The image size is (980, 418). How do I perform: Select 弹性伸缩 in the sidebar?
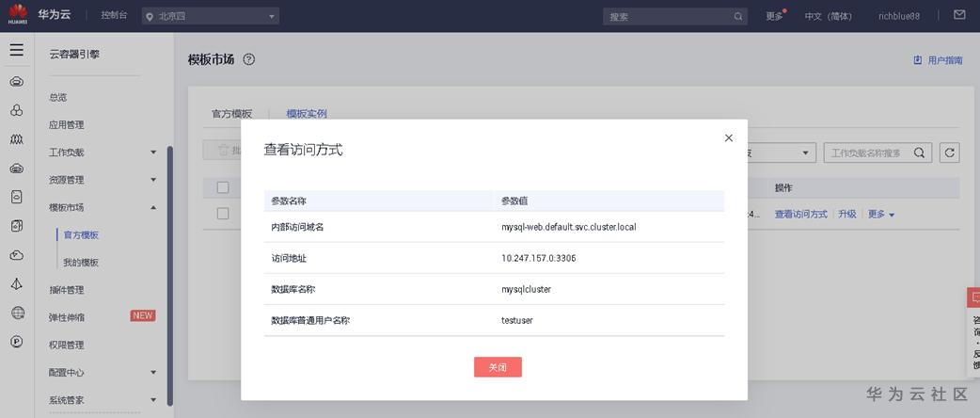click(x=66, y=317)
